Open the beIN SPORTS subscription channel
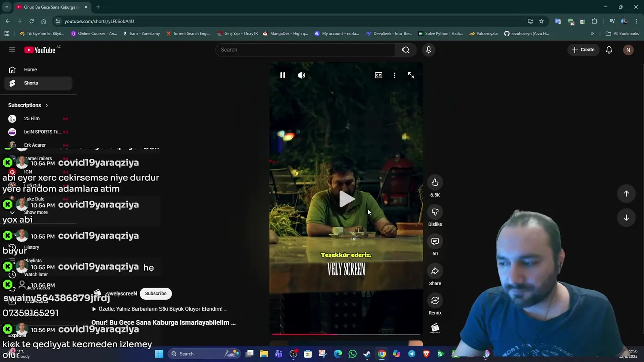 38,132
